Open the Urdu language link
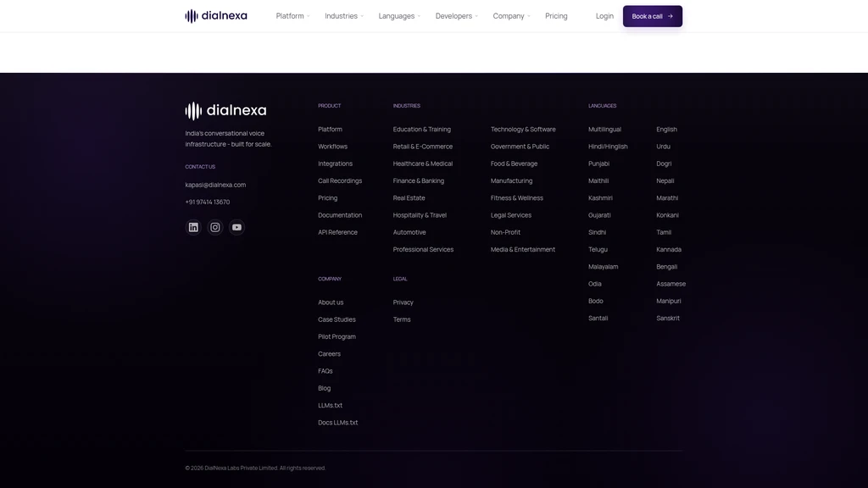868x488 pixels. (663, 147)
